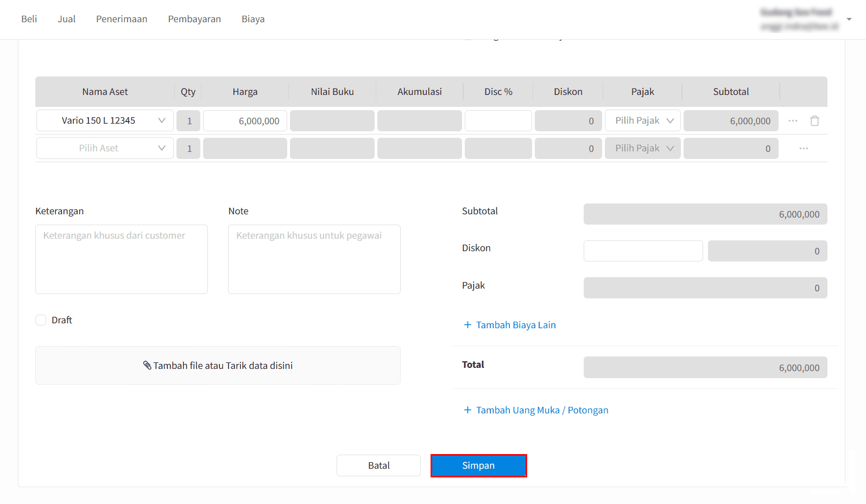The height and width of the screenshot is (504, 866).
Task: Click the Note label
Action: coord(238,211)
